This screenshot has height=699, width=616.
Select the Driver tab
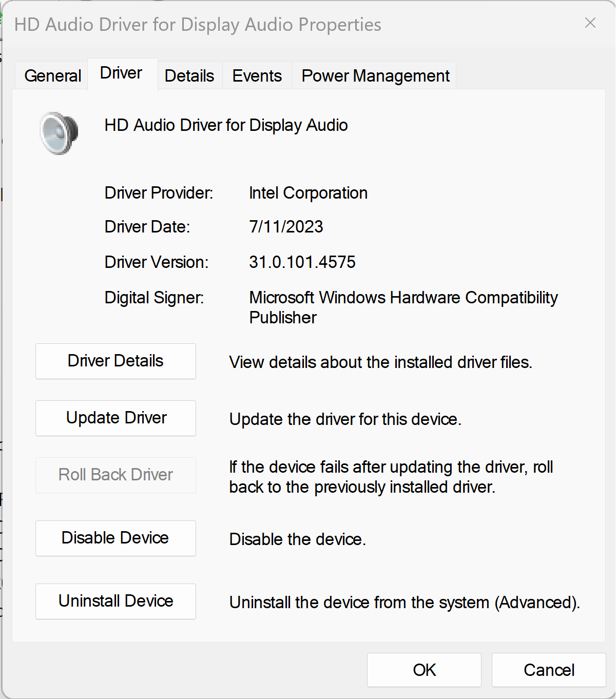122,73
